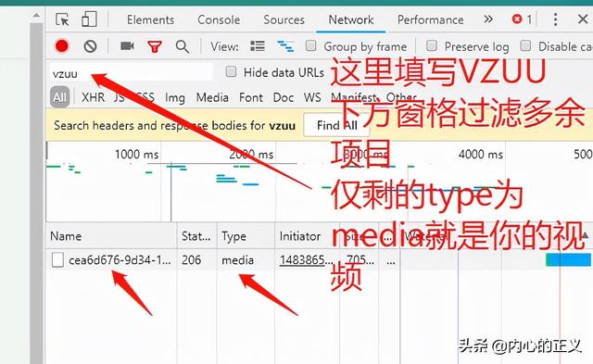Open the DevTools three-dot menu

[555, 19]
